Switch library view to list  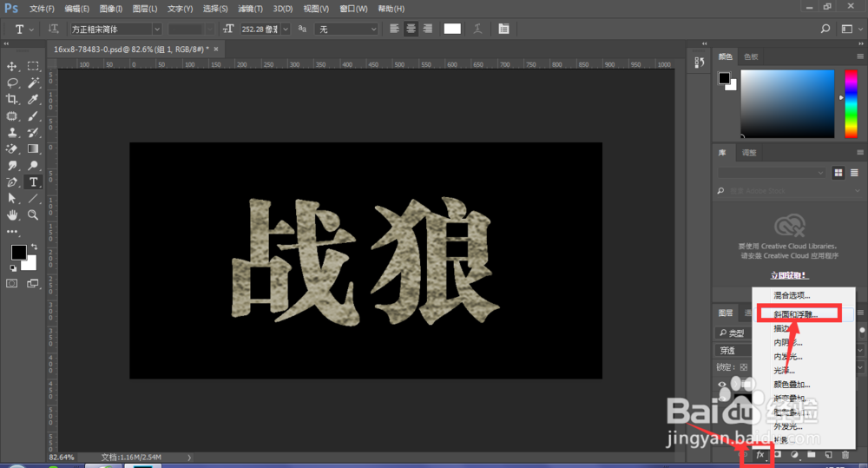tap(854, 173)
